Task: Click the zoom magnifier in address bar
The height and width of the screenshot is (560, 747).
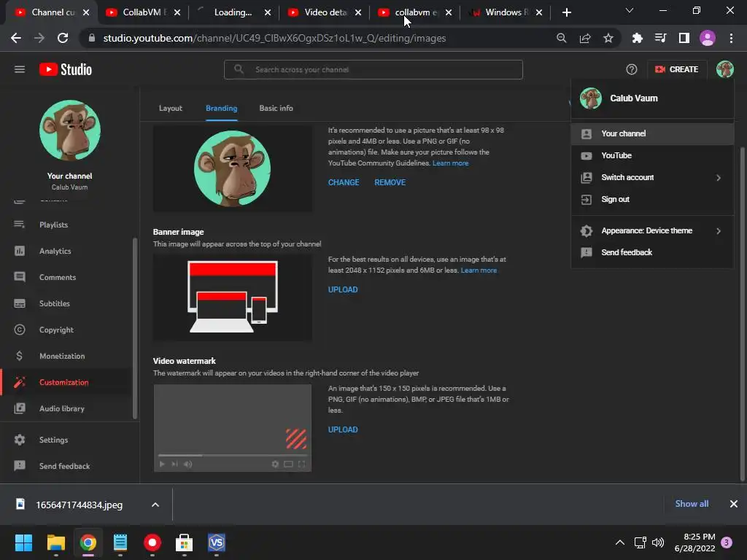Action: coord(562,38)
